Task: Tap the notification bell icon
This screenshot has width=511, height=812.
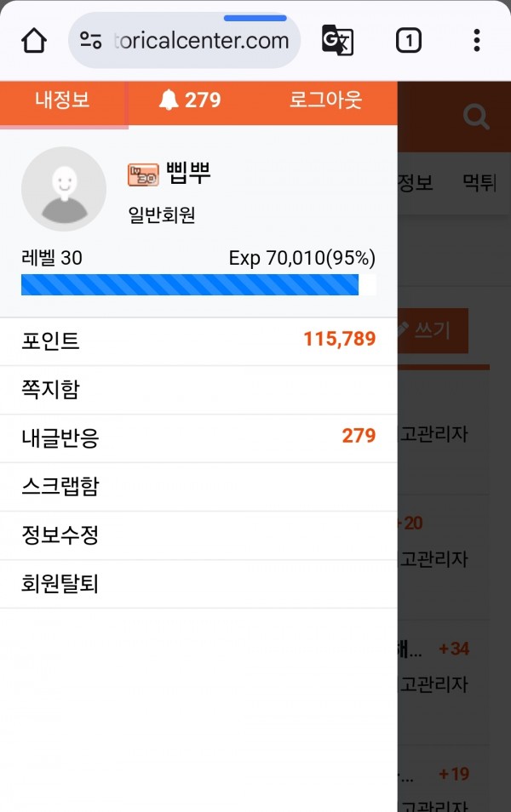Action: click(169, 100)
